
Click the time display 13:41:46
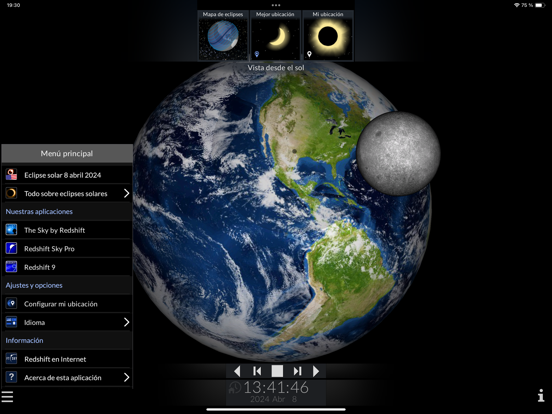[276, 388]
